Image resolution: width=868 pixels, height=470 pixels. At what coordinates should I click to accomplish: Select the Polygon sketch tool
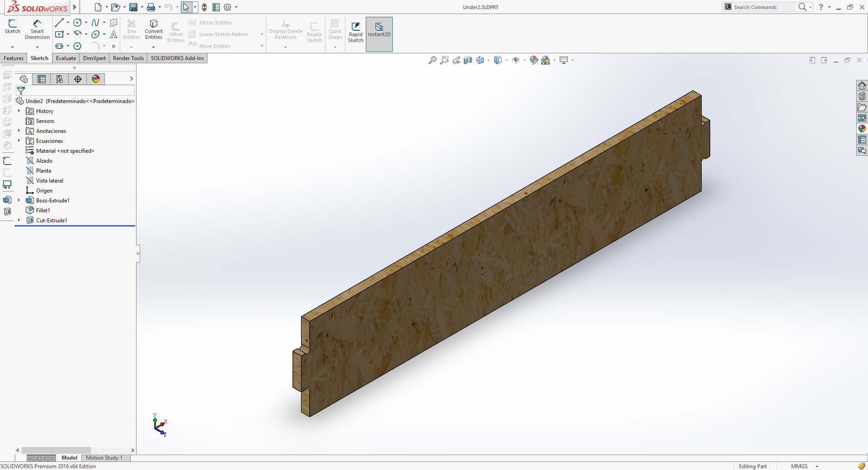78,46
